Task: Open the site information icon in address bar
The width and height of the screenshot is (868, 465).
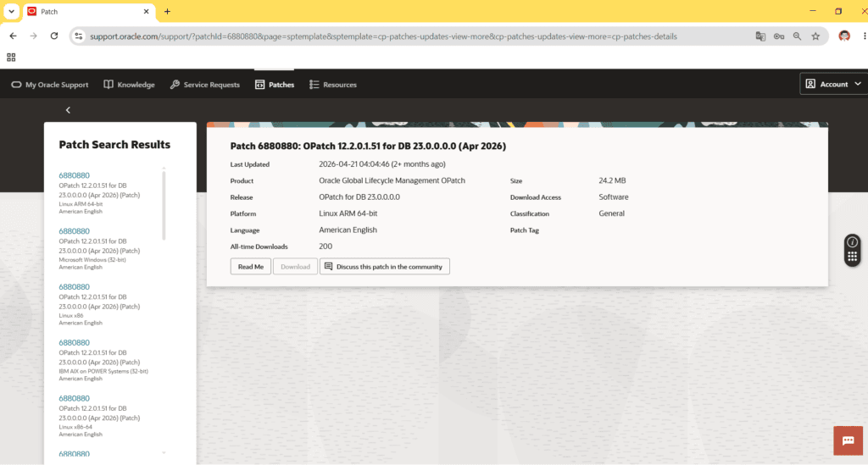Action: 79,36
